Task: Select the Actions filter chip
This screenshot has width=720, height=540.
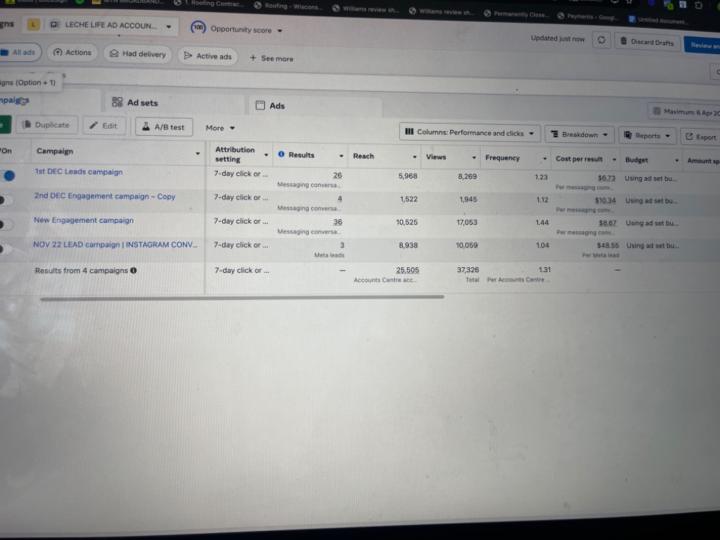Action: point(73,53)
